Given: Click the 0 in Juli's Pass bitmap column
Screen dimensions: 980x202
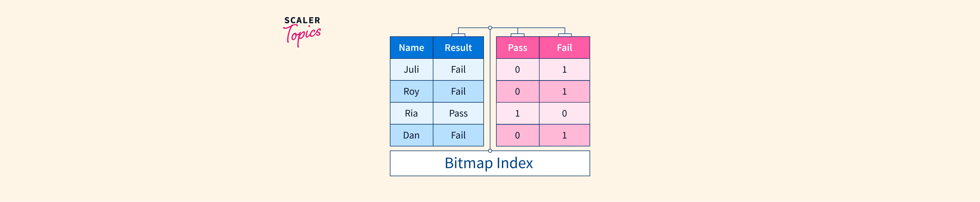Looking at the screenshot, I should click(x=517, y=69).
